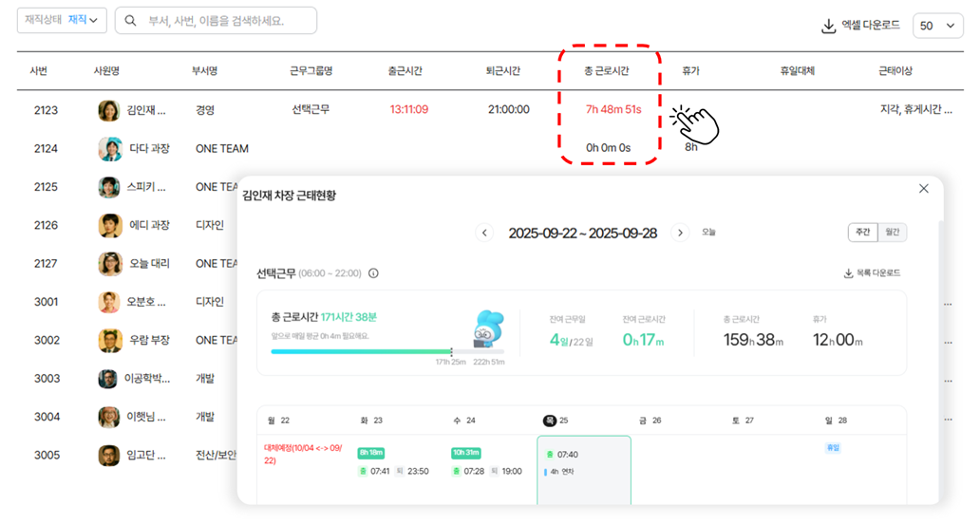Expand the 50 rows-per-page dropdown
Viewport: 980px width, 524px height.
coord(937,26)
